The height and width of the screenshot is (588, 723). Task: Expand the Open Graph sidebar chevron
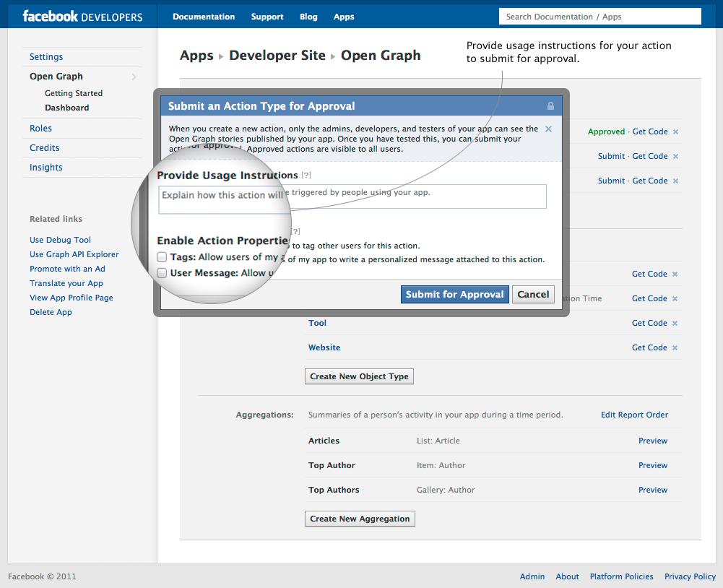134,77
